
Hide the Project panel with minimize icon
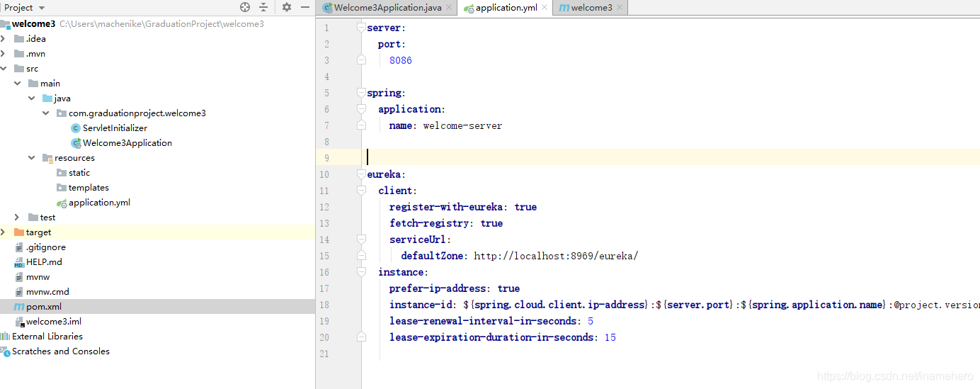tap(304, 7)
